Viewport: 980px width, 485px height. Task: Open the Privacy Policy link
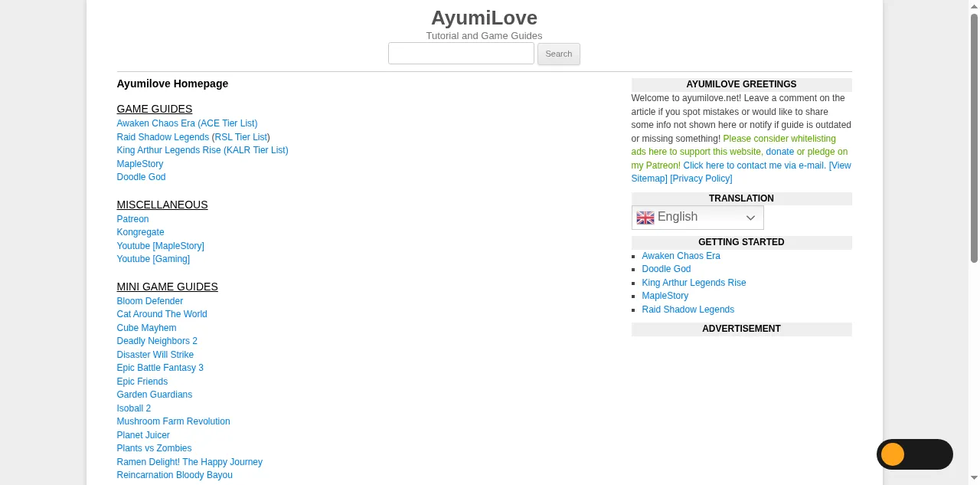coord(701,179)
